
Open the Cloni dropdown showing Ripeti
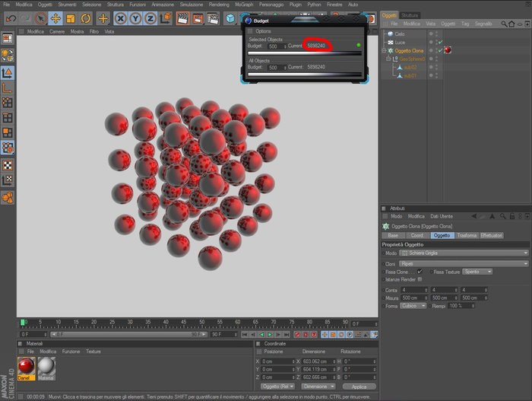click(x=464, y=264)
